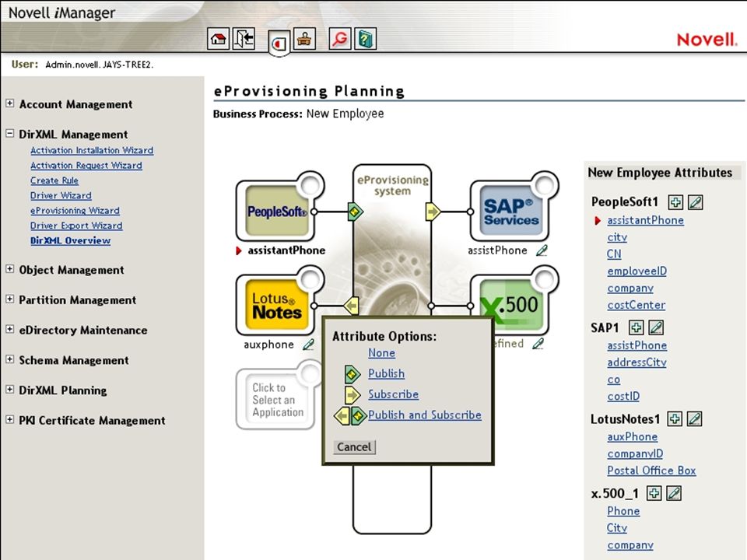Choose Subscribe in Attribute Options

point(394,394)
